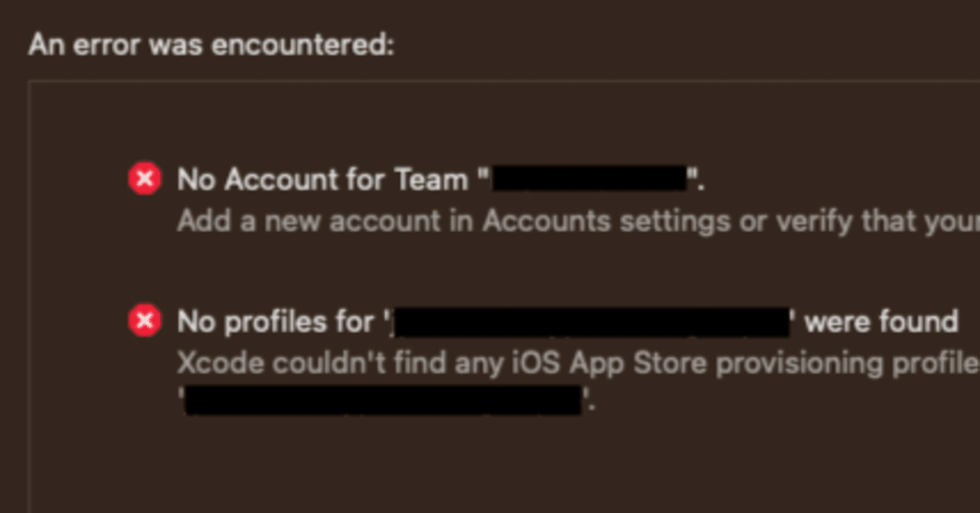Screen dimensions: 980x513
Task: Click the redacted team name block
Action: tap(588, 180)
